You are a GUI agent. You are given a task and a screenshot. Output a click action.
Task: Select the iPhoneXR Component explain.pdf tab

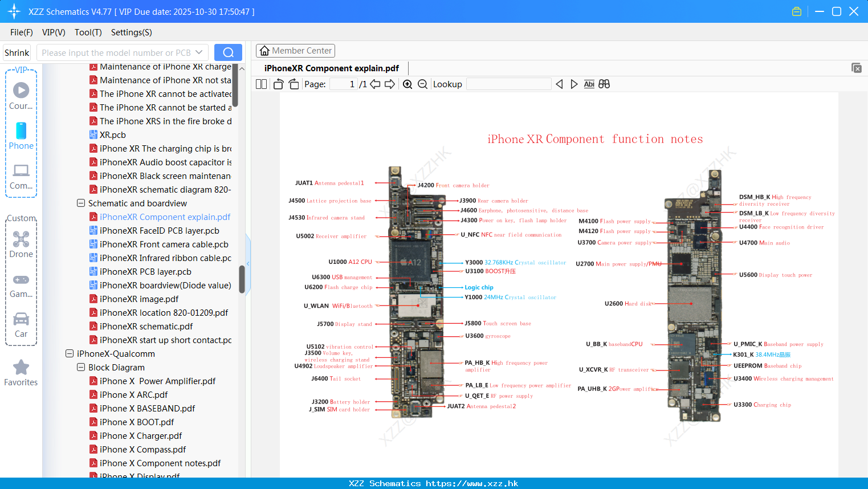tap(332, 68)
